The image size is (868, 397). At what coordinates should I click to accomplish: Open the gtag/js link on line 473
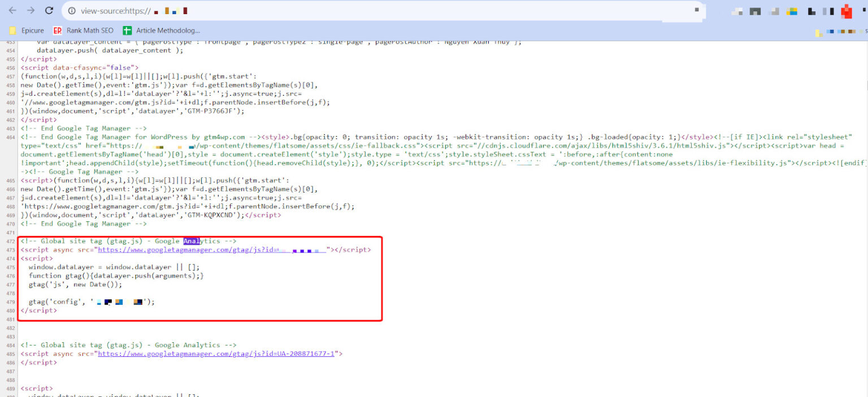tap(212, 250)
